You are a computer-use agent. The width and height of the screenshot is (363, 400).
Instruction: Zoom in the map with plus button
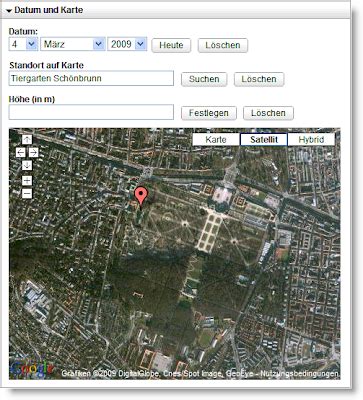(27, 180)
